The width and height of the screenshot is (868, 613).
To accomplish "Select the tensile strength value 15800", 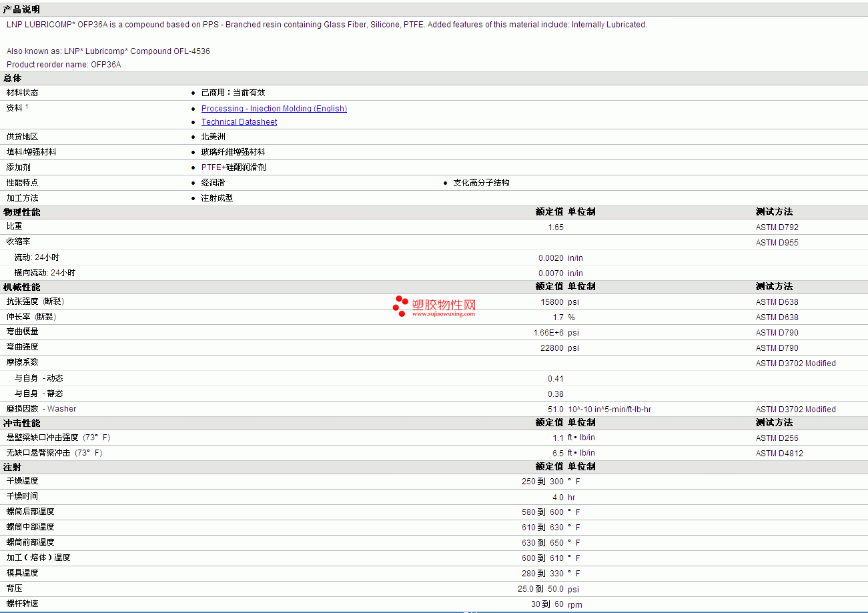I will coord(552,302).
